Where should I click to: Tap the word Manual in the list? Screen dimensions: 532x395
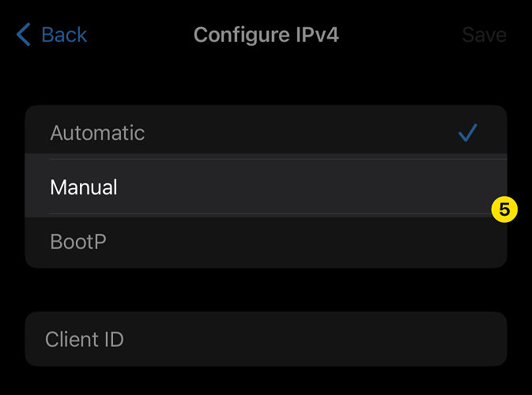(x=84, y=187)
